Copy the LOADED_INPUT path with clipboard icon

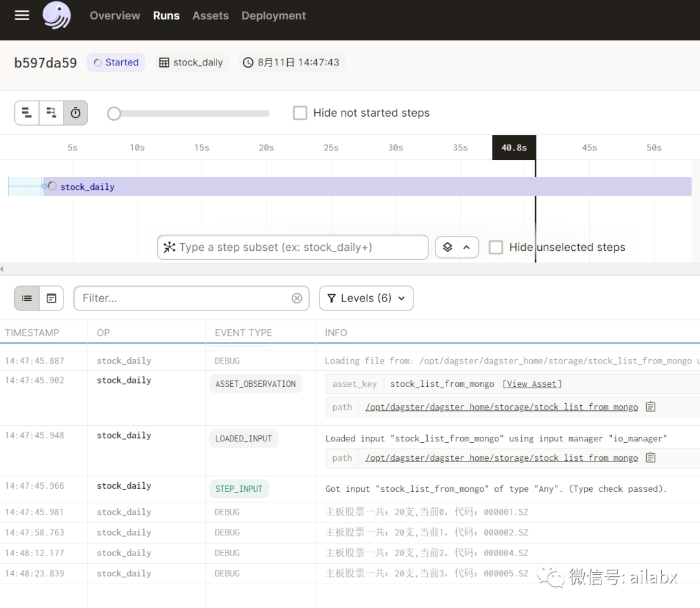click(x=651, y=458)
